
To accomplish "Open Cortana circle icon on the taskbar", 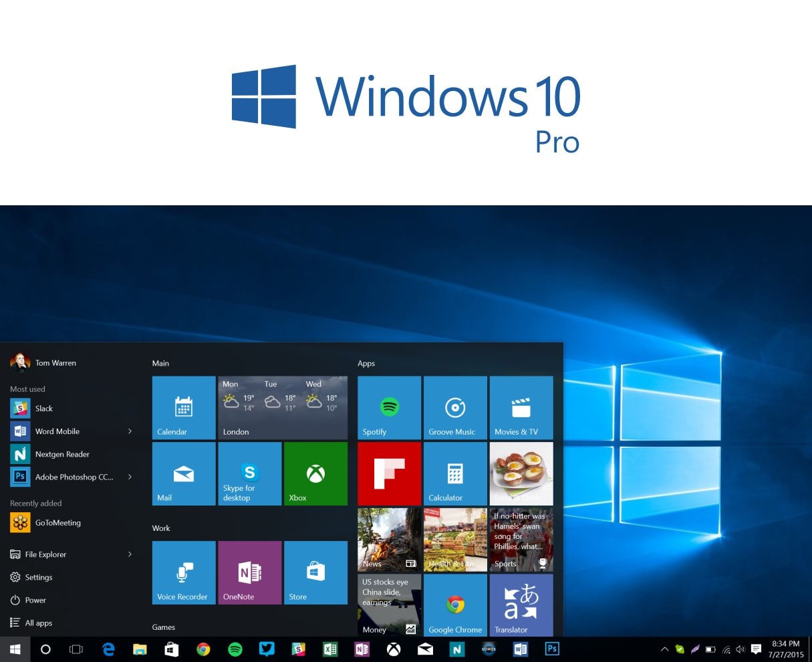I will 45,649.
